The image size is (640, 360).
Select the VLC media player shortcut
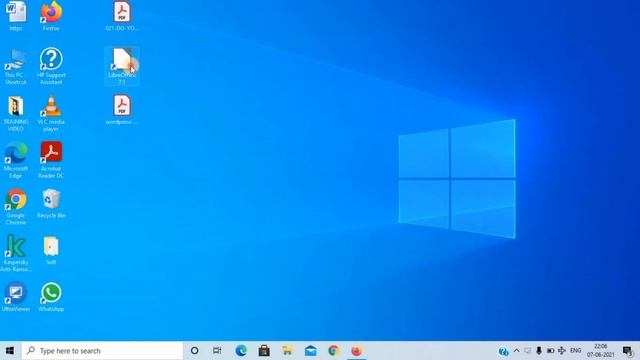click(51, 113)
